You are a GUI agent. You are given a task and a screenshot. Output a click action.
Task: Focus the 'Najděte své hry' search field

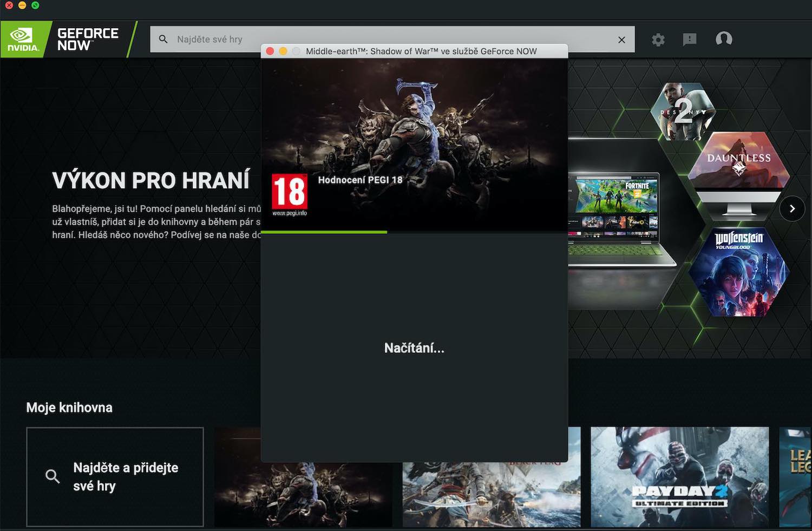coord(392,39)
